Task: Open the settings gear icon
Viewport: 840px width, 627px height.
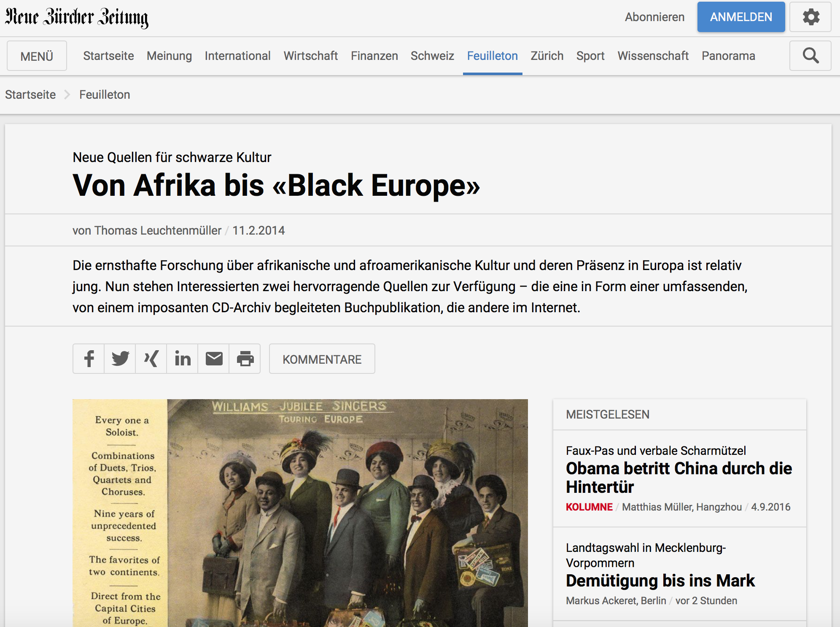Action: tap(810, 17)
